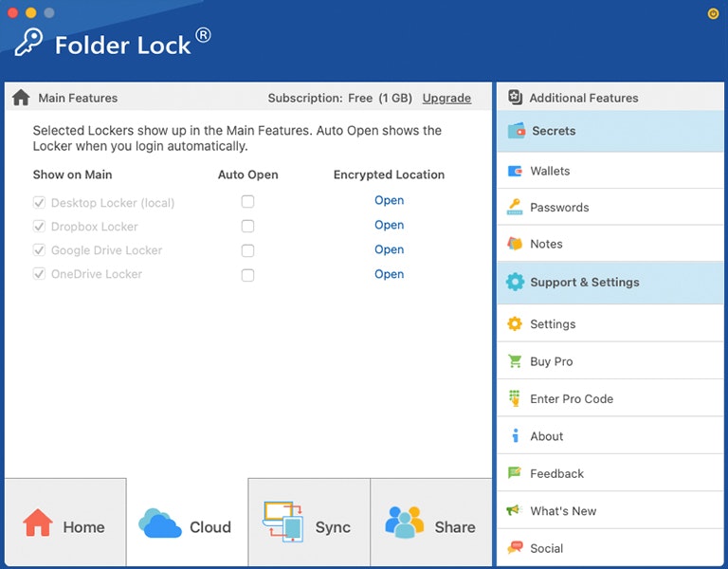Click the orange Settings gear icon
The height and width of the screenshot is (569, 728).
515,323
